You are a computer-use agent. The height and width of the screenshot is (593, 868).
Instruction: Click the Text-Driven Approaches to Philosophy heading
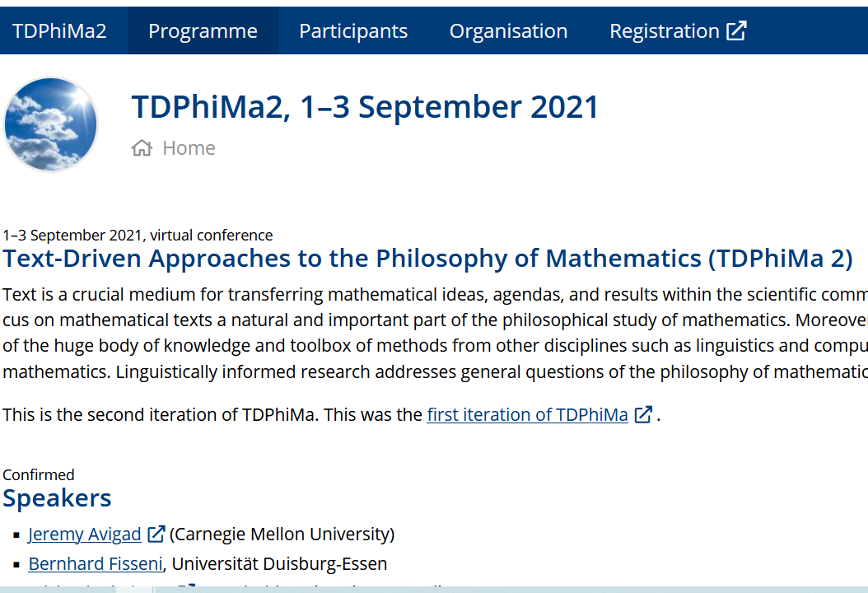pos(427,258)
